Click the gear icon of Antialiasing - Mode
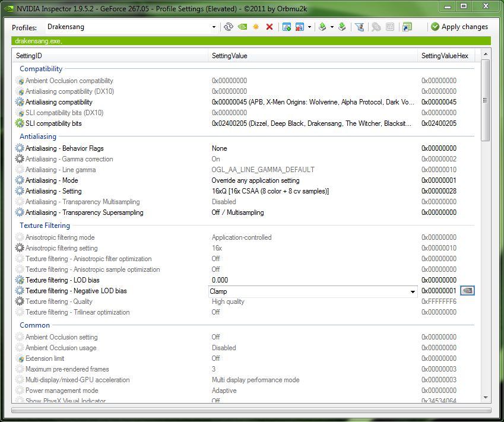Screen dimensions: 504x422 coord(20,180)
